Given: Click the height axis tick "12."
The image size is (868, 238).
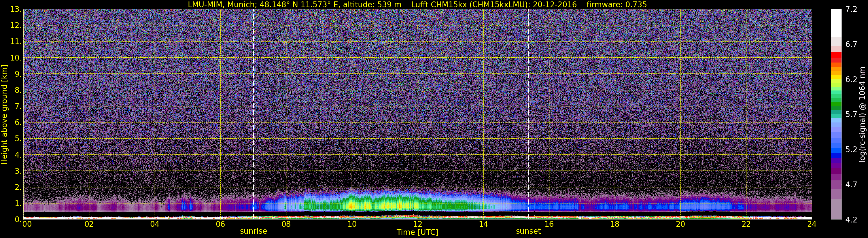Looking at the screenshot, I should (16, 26).
